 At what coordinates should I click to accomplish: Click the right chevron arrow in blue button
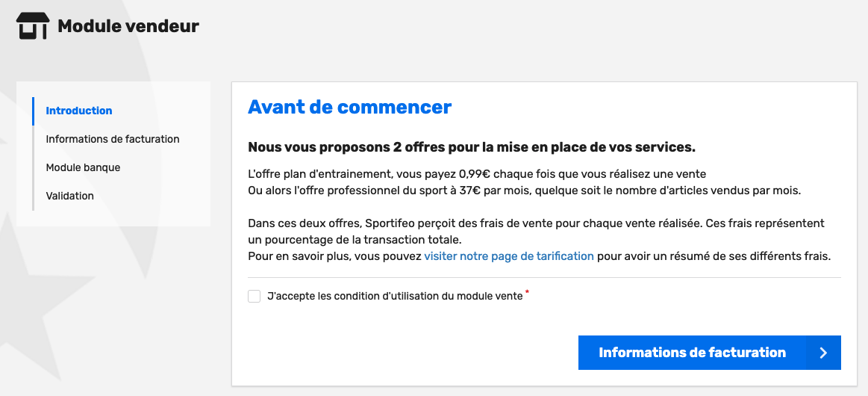(x=823, y=353)
